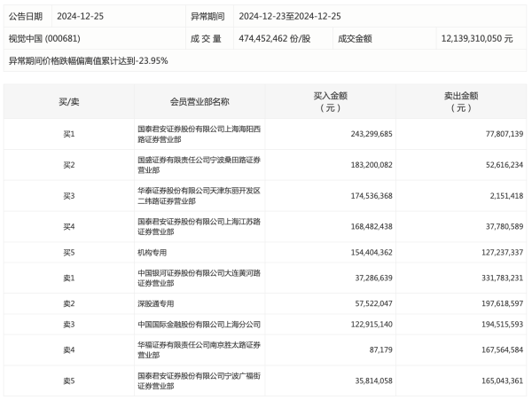Select buy amount 87,179

[x=381, y=350]
